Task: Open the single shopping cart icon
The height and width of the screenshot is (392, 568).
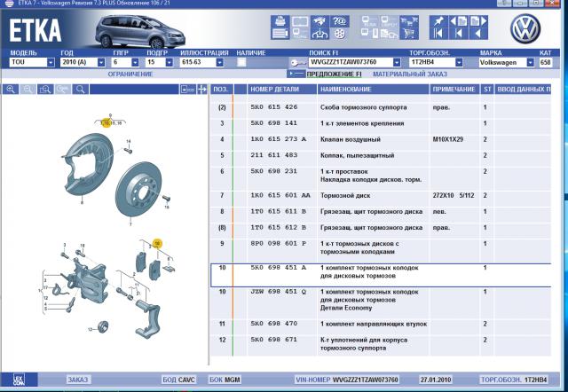Action: click(409, 34)
